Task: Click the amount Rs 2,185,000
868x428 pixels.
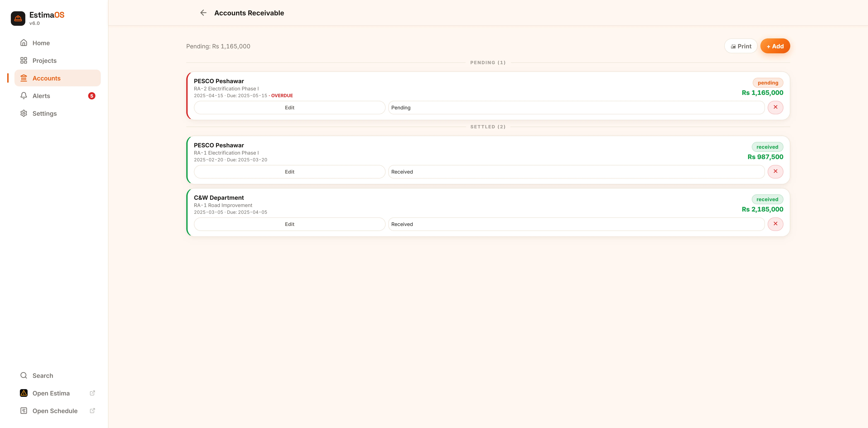Action: (762, 209)
